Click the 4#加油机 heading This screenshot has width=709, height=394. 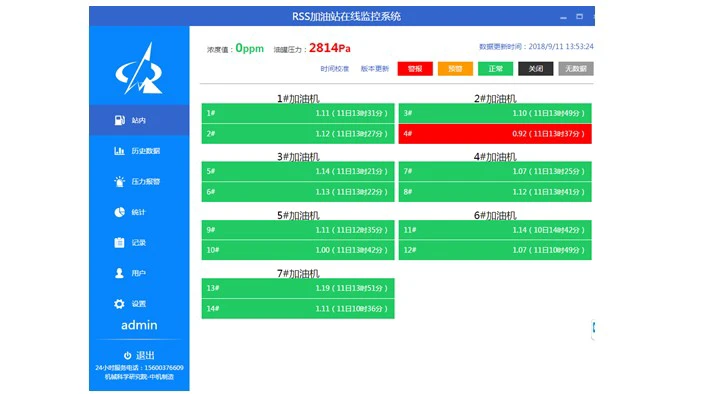(x=495, y=157)
